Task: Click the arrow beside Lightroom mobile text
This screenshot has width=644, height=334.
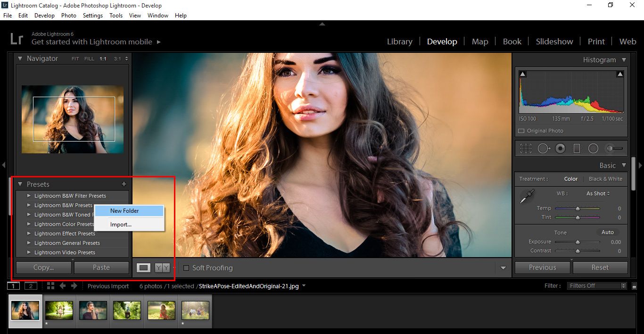Action: point(158,42)
